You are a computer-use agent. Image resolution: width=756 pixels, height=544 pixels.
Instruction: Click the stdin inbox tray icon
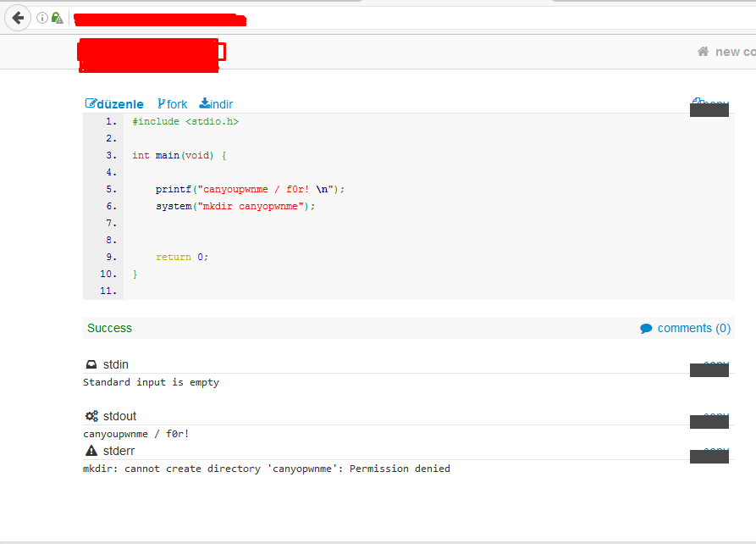click(x=91, y=364)
